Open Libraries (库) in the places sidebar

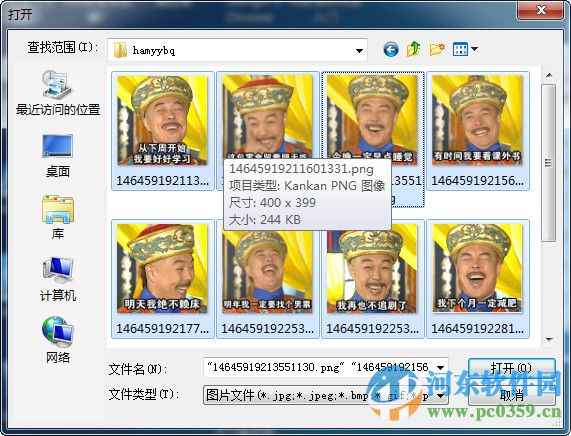point(58,217)
